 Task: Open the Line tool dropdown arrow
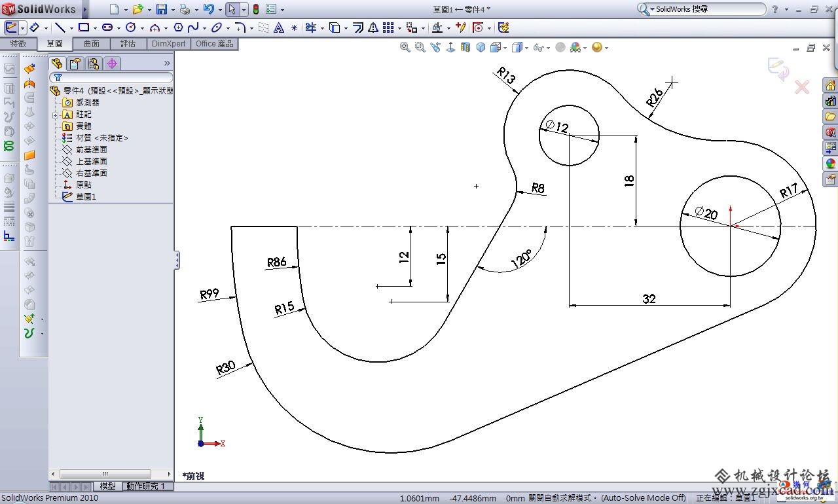click(x=71, y=28)
